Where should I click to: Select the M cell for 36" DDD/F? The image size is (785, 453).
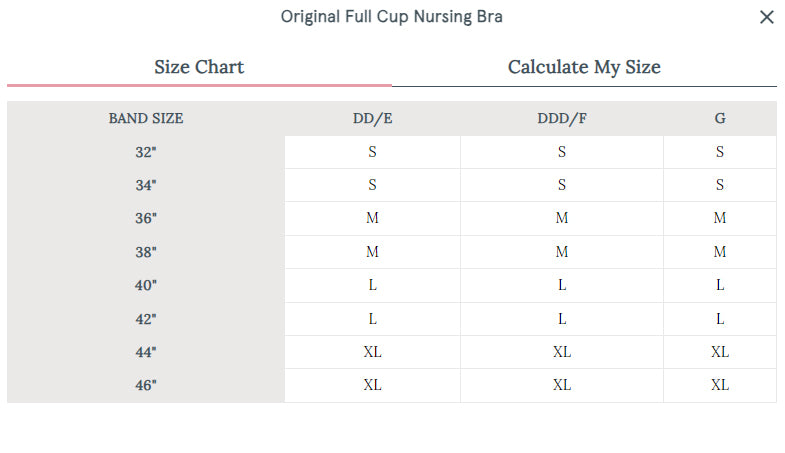coord(562,218)
